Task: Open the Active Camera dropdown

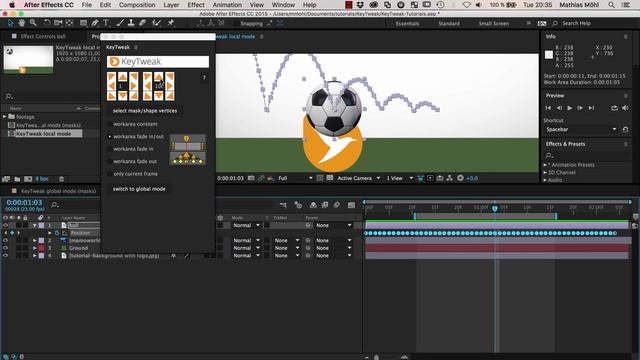Action: (359, 178)
